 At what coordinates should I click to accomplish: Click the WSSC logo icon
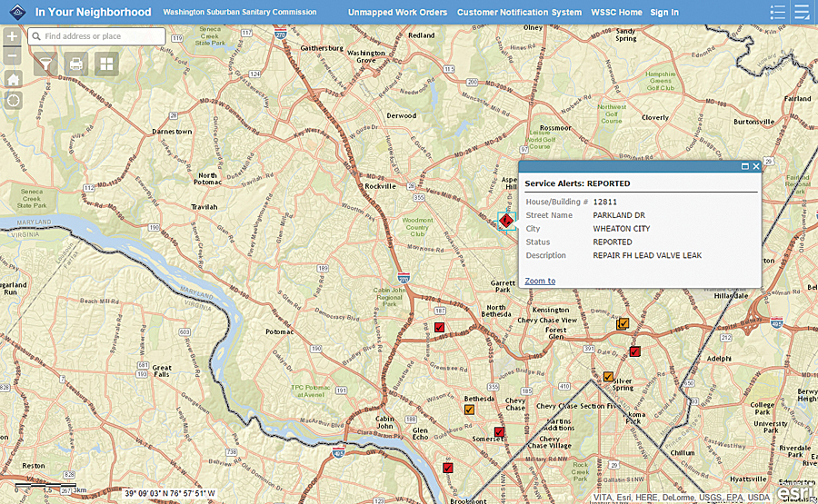tap(17, 12)
